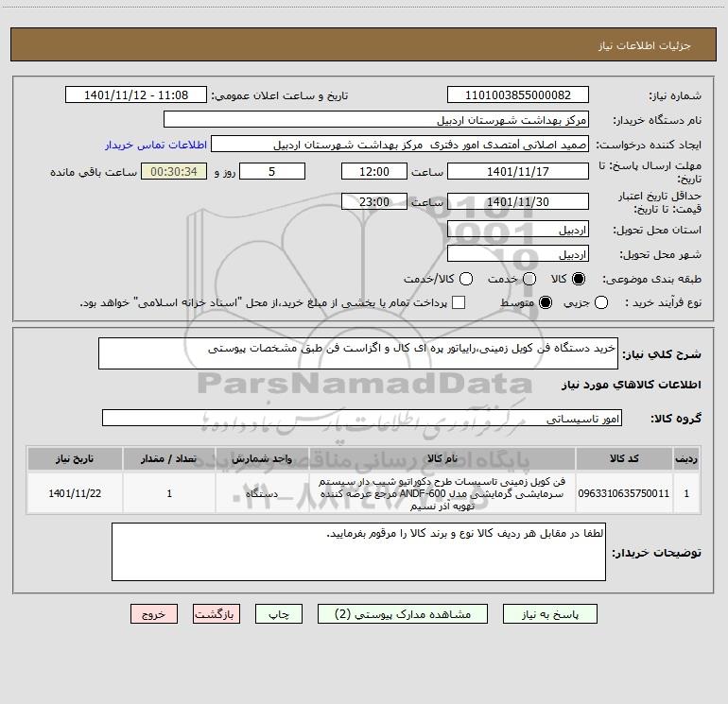Click the requester field صمید اصلانی
728x704 pixels.
[400, 144]
